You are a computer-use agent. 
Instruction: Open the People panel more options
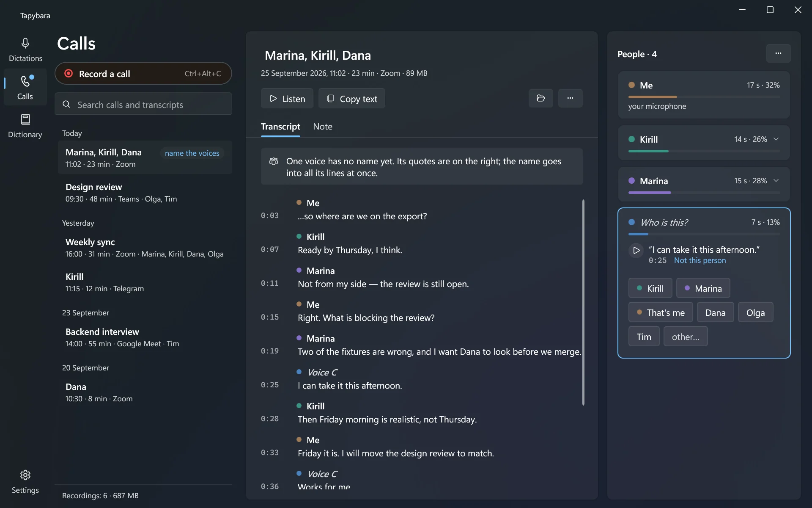coord(778,53)
